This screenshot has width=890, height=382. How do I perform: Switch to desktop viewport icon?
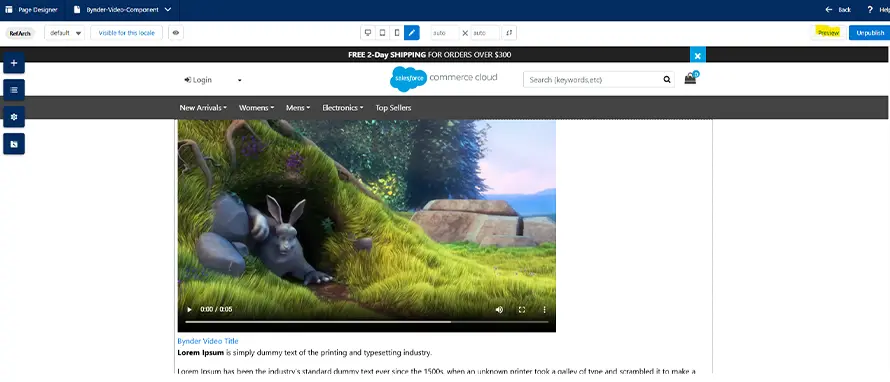click(x=368, y=33)
